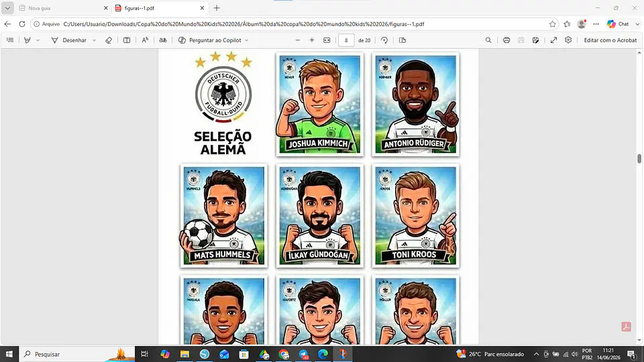
Task: Click the translate icon
Action: 163,40
